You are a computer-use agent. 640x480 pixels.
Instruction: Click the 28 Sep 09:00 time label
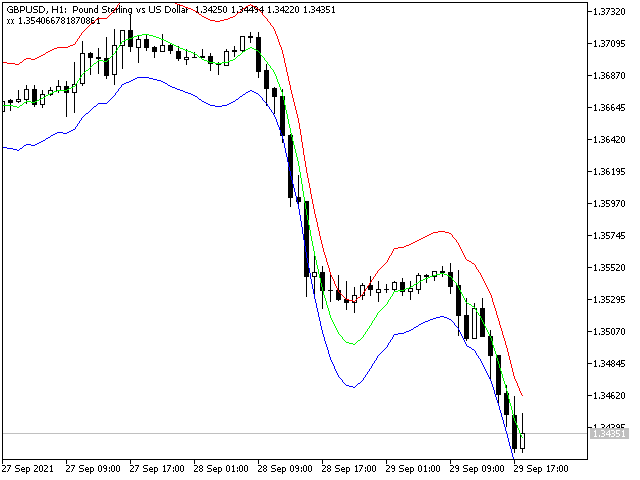pyautogui.click(x=285, y=469)
